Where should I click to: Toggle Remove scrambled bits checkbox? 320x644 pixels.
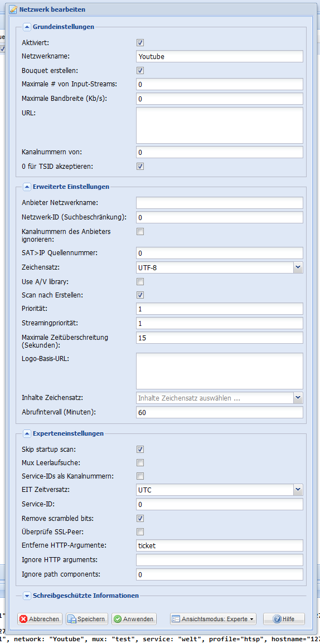[x=140, y=518]
